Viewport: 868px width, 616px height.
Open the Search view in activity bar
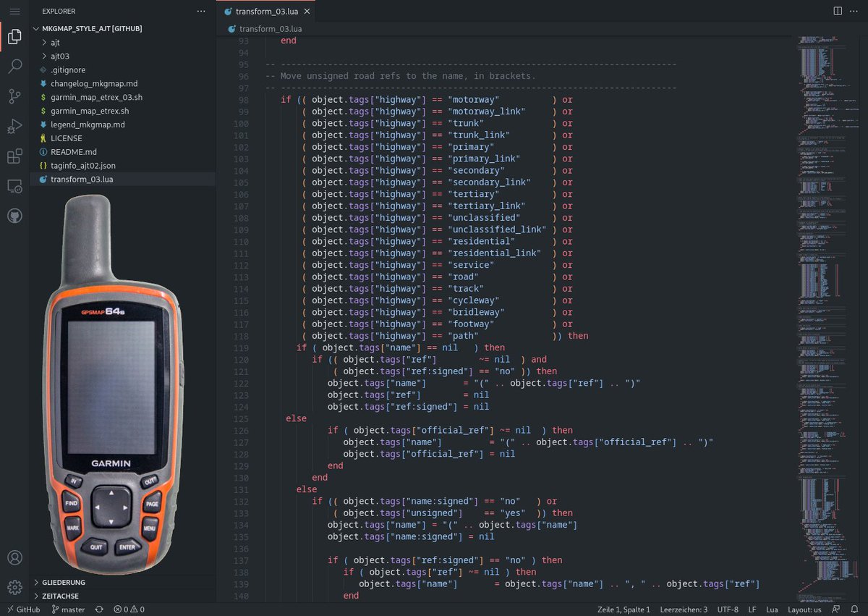(x=14, y=67)
